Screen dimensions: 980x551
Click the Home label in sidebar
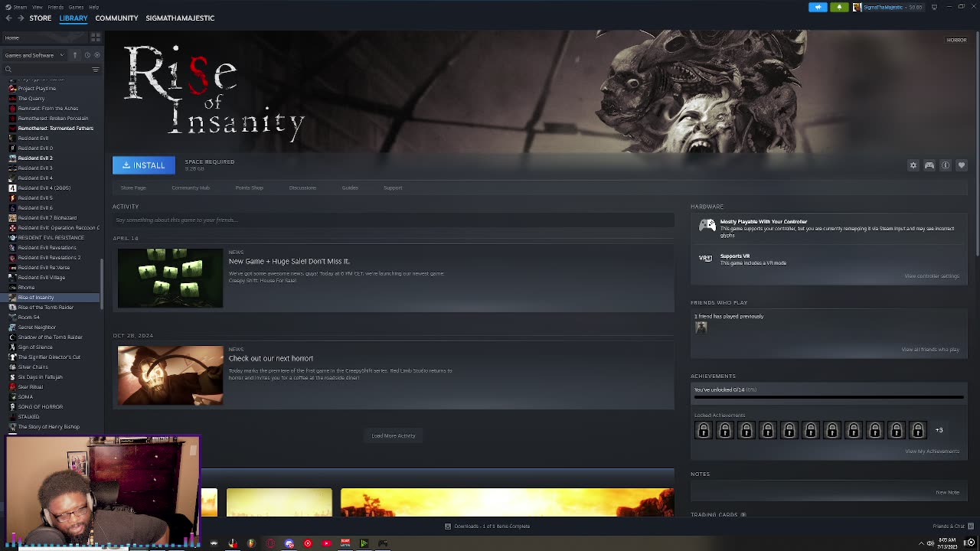pyautogui.click(x=12, y=37)
